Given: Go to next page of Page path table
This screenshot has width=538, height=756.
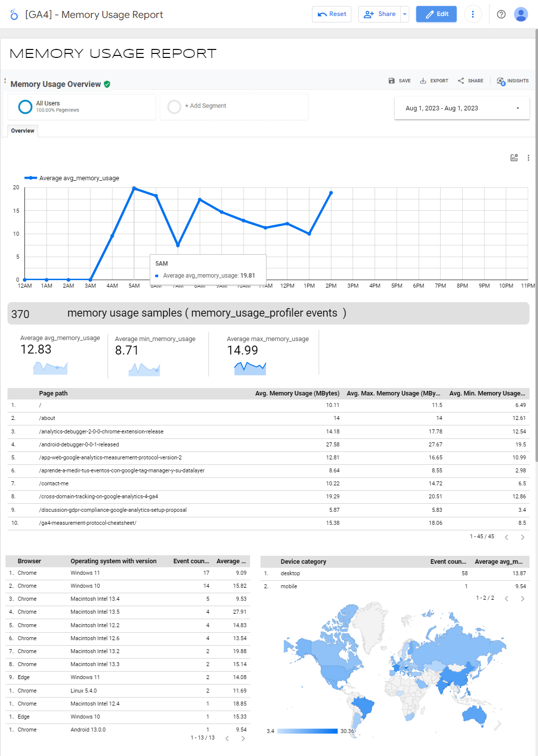Looking at the screenshot, I should pos(522,537).
